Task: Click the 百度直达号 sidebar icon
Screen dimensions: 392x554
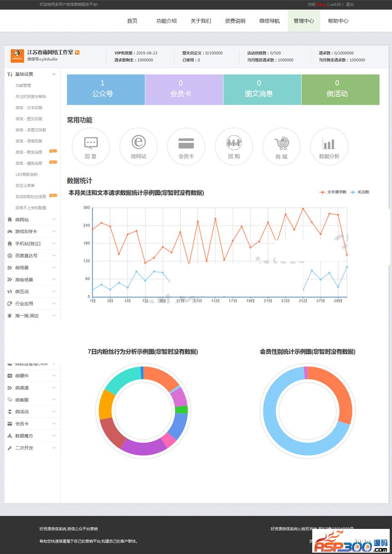Action: [x=10, y=255]
